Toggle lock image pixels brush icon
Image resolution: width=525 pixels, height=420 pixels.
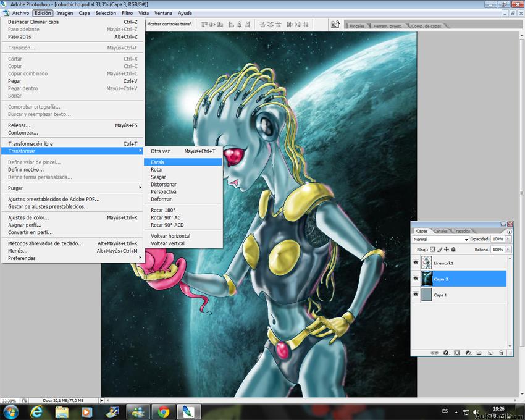[439, 250]
